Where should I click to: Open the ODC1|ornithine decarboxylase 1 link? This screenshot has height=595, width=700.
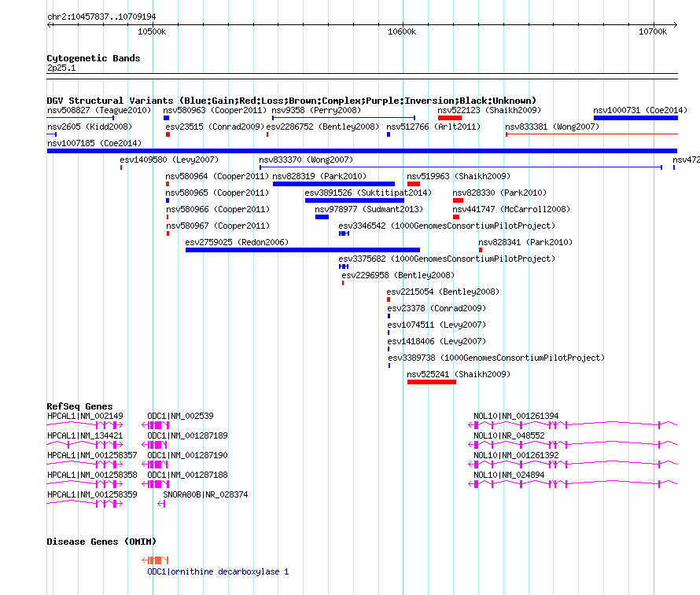coord(218,571)
